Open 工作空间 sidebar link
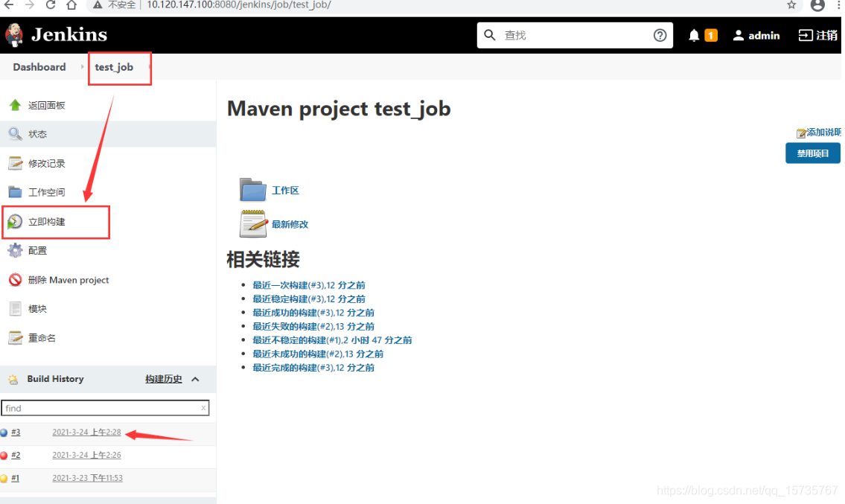The width and height of the screenshot is (845, 504). (x=46, y=192)
